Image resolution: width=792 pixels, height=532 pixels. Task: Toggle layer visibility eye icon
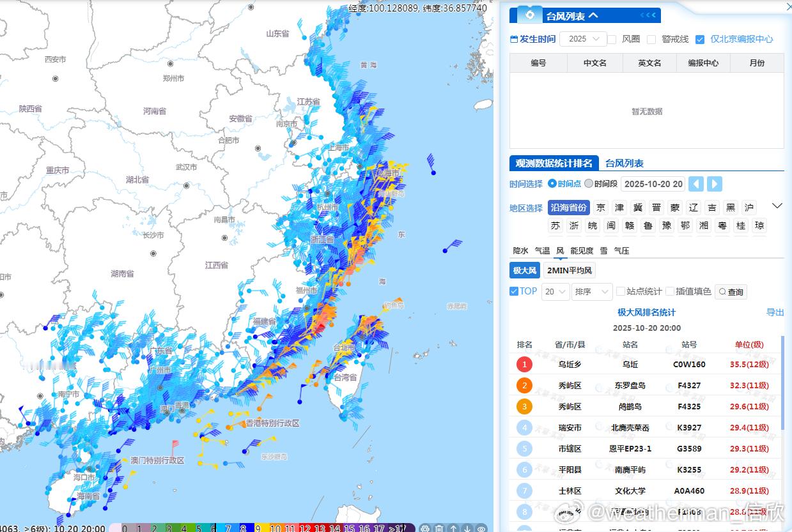pos(481,528)
